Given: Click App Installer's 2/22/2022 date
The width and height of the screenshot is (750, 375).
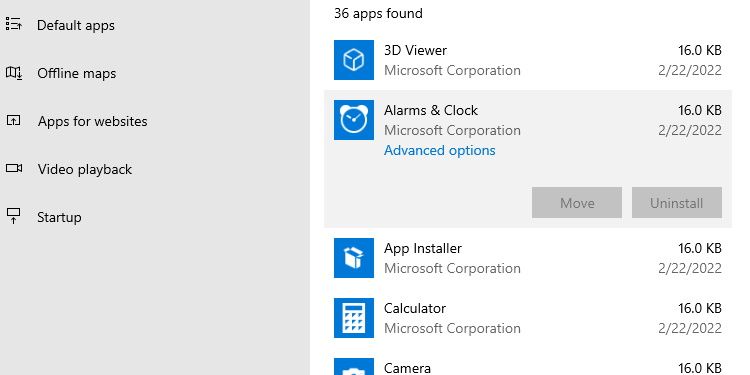Looking at the screenshot, I should click(x=690, y=268).
